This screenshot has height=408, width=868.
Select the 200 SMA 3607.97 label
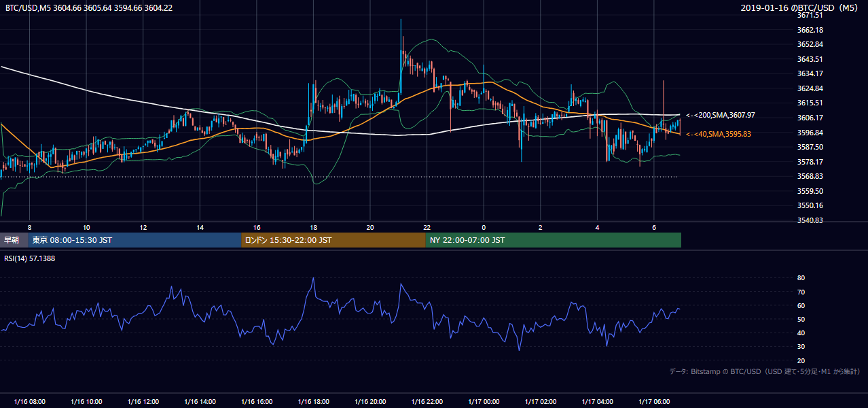tap(721, 116)
